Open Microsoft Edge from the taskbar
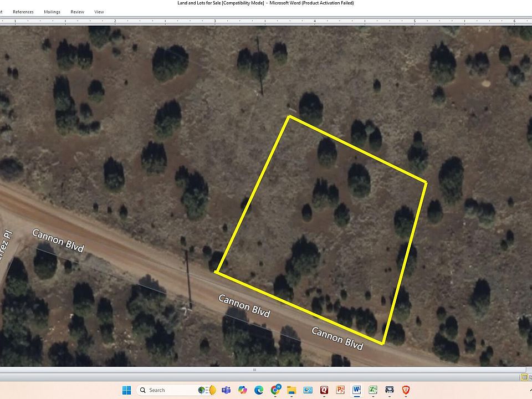Viewport: 532px width, 399px height. pyautogui.click(x=259, y=390)
